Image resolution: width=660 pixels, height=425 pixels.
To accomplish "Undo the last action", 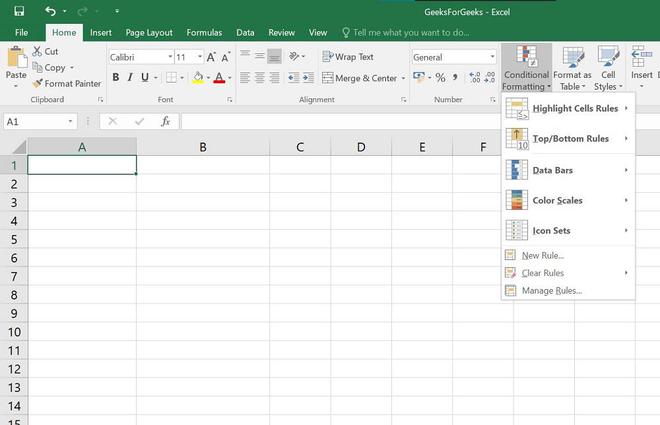I will click(x=51, y=11).
